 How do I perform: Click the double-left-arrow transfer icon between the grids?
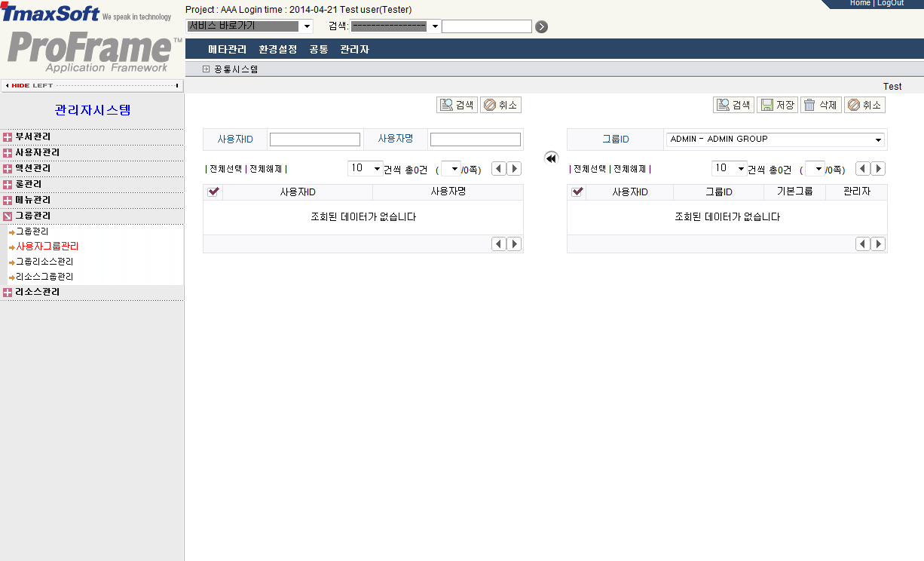click(x=551, y=158)
